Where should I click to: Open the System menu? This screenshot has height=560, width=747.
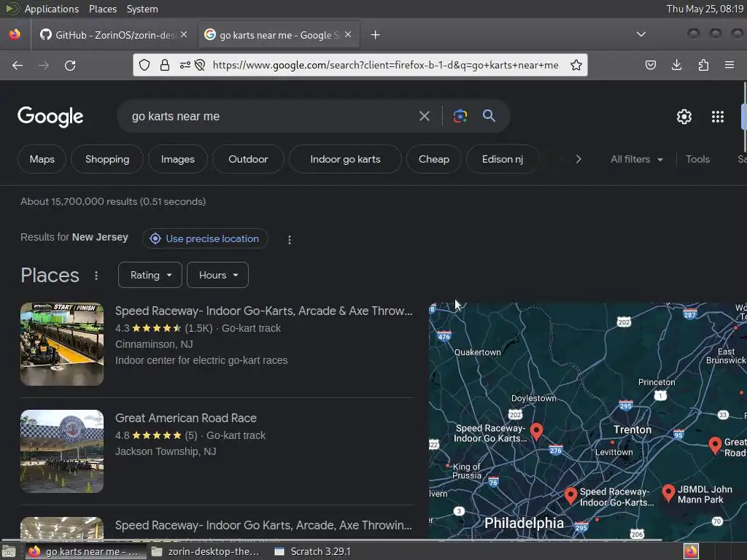(142, 9)
